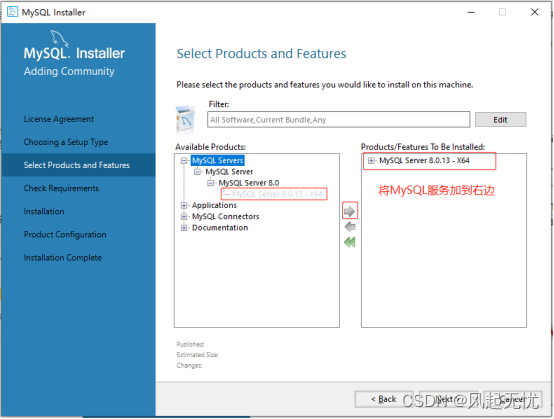554x419 pixels.
Task: Select MySQL Servers in Available Products
Action: 218,160
